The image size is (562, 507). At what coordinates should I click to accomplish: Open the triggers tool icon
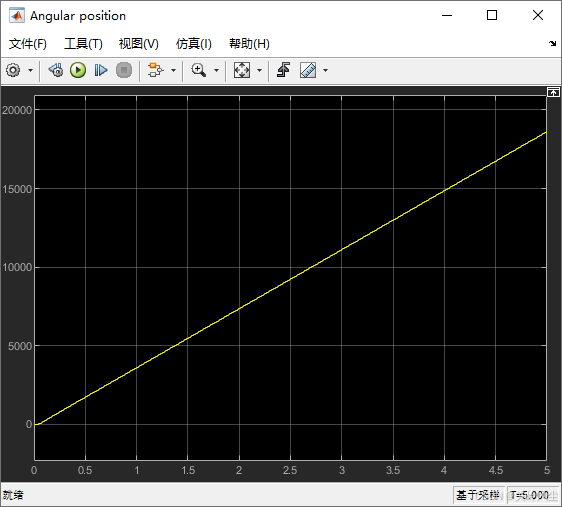pyautogui.click(x=283, y=70)
